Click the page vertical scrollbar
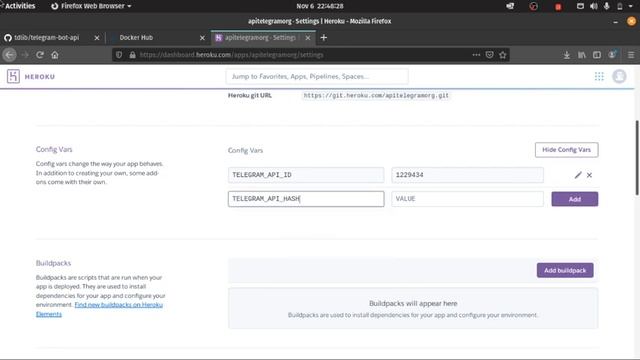 (x=637, y=158)
